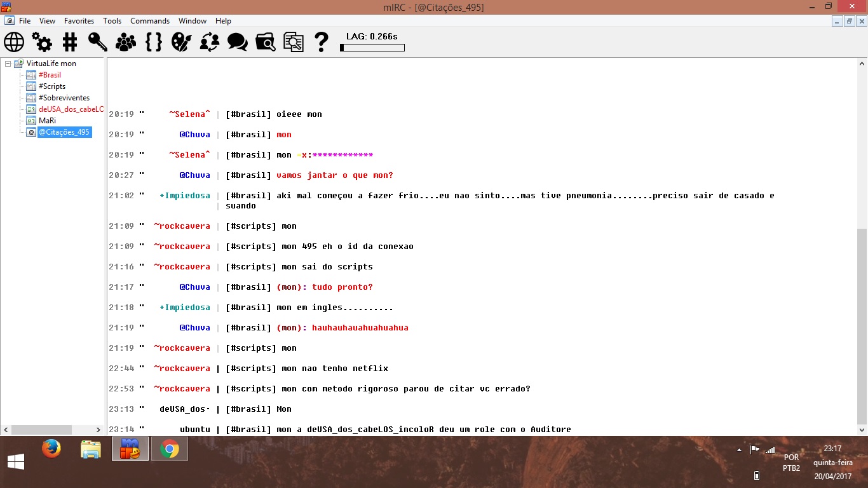The height and width of the screenshot is (488, 868).
Task: Select @Citações_495 window in tree
Action: tap(64, 132)
